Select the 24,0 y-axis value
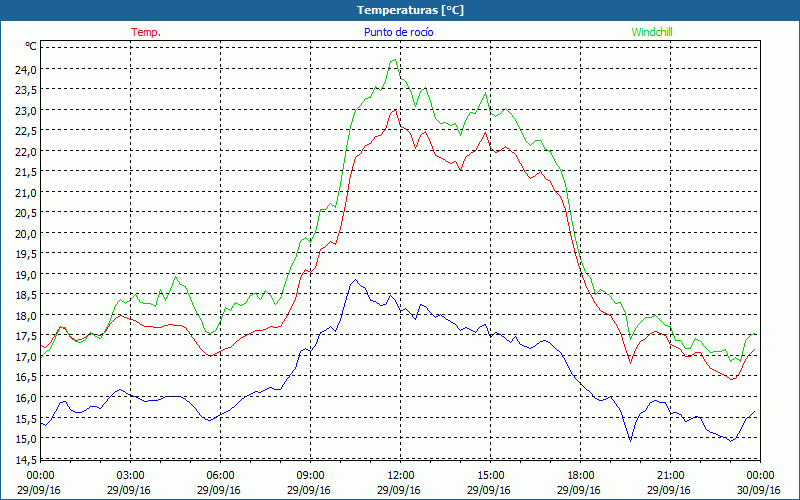This screenshot has height=500, width=800. (25, 70)
